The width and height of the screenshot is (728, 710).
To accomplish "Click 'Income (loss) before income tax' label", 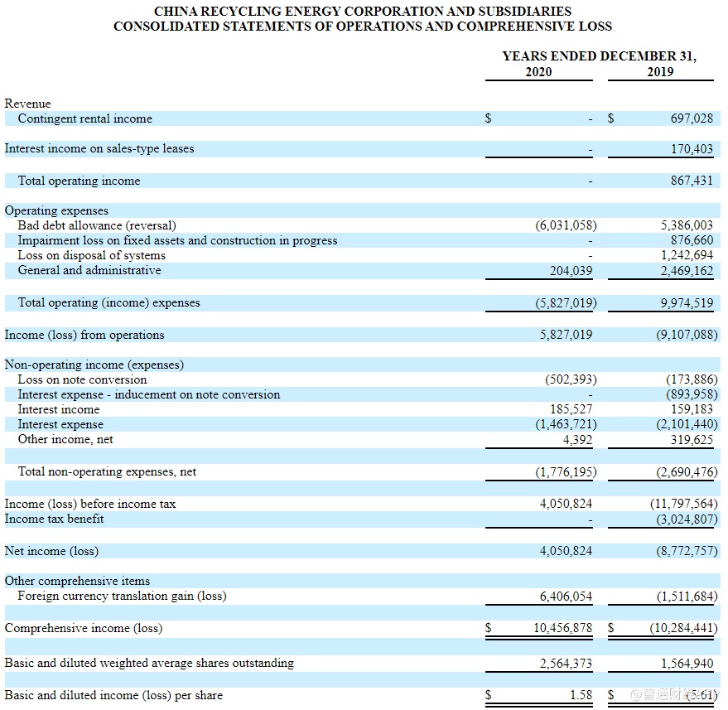I will click(x=90, y=504).
